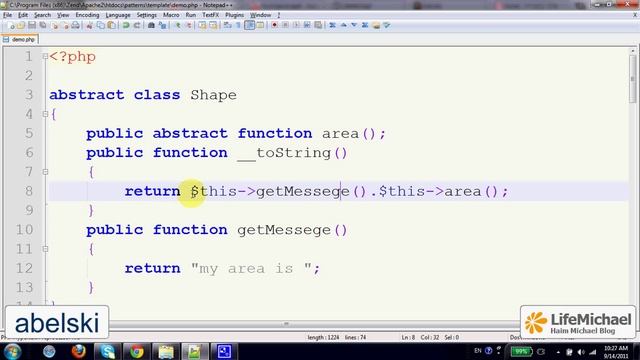Click the Paste clipboard toolbar icon
The image size is (640, 360).
[111, 25]
